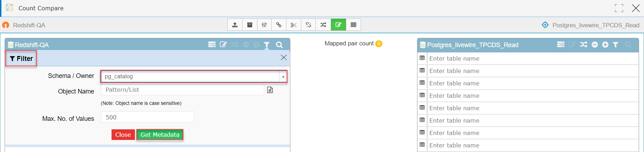644x152 pixels.
Task: Close the Filter panel with its X
Action: pos(284,57)
